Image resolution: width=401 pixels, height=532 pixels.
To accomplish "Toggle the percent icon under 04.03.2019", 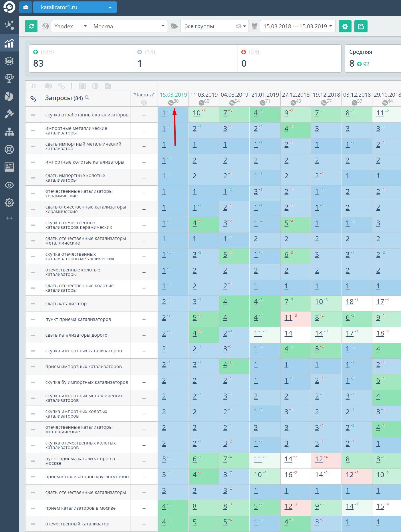I will coord(232,103).
